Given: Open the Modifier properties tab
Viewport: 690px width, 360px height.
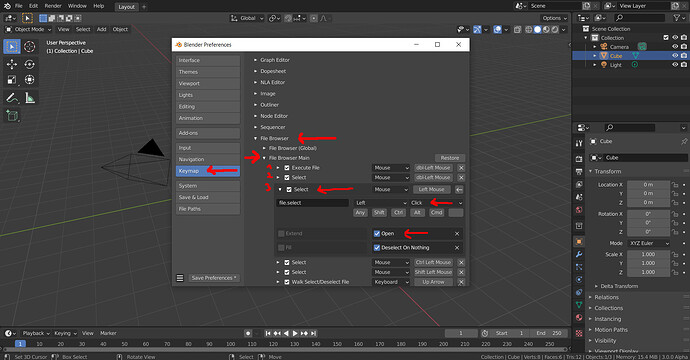Looking at the screenshot, I should pos(579,254).
